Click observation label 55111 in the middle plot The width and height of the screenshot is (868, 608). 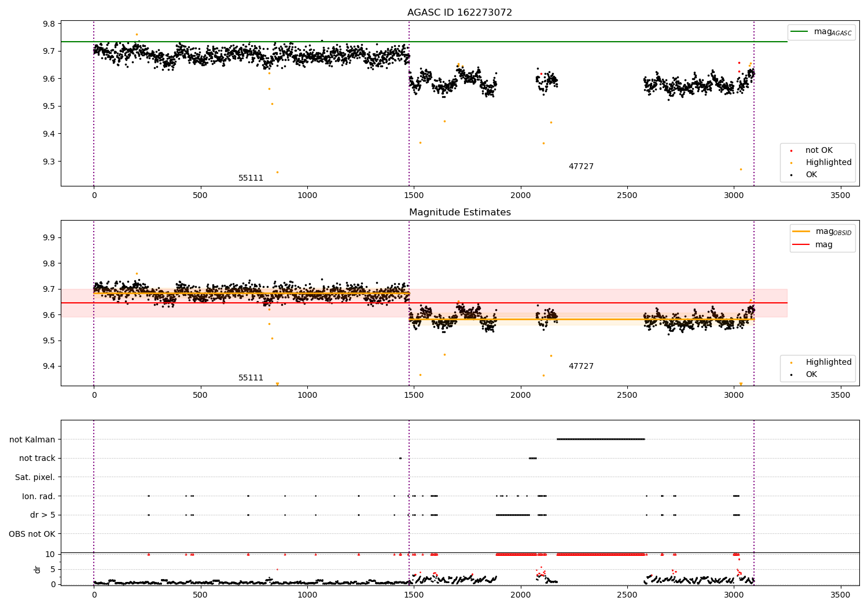coord(251,378)
